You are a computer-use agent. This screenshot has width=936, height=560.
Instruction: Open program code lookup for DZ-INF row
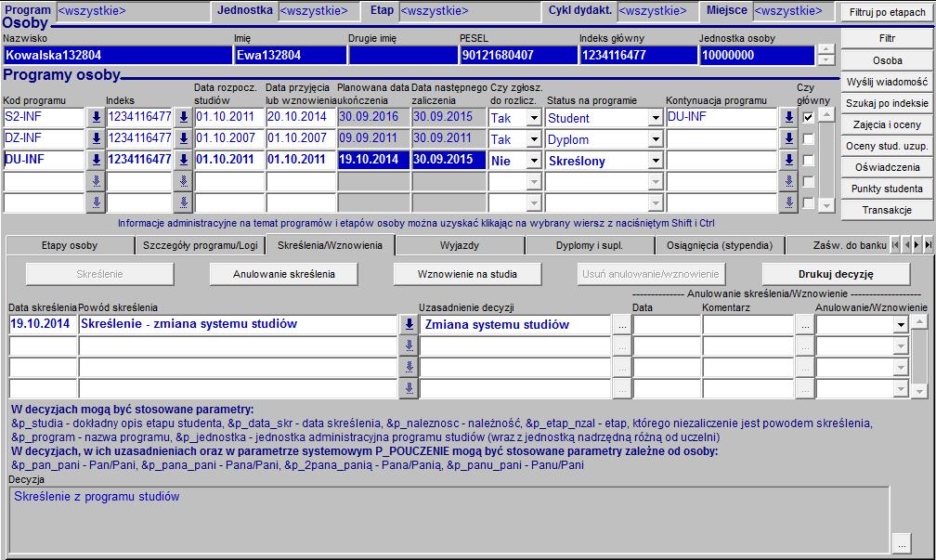(x=96, y=139)
